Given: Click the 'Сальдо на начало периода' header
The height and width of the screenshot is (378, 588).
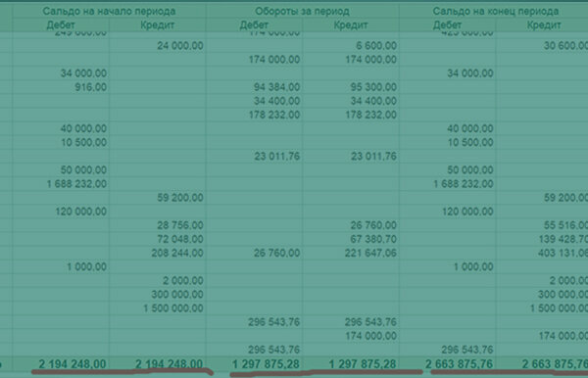Looking at the screenshot, I should (x=109, y=11).
